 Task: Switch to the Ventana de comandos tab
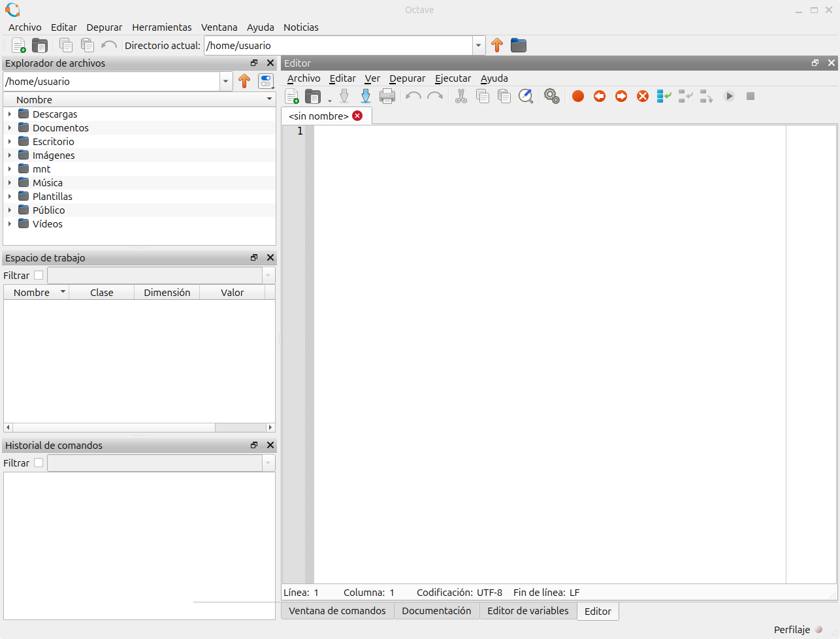click(337, 611)
